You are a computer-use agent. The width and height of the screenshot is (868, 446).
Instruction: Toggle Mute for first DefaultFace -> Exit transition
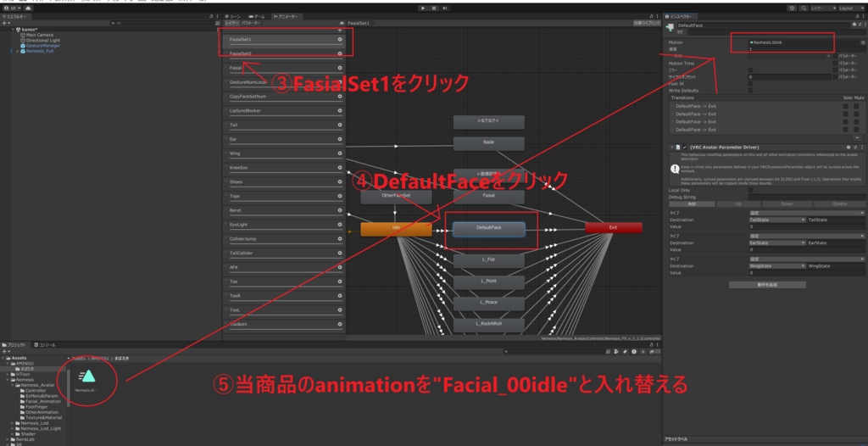click(x=856, y=106)
